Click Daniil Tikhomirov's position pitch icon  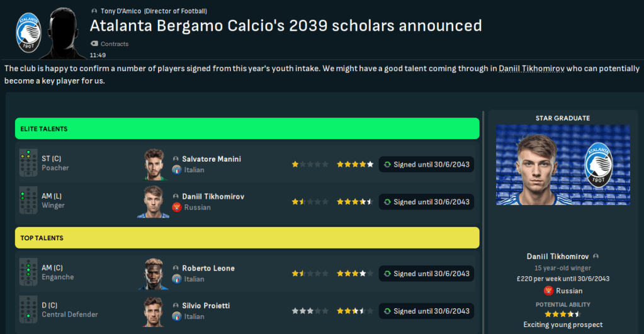pos(28,201)
